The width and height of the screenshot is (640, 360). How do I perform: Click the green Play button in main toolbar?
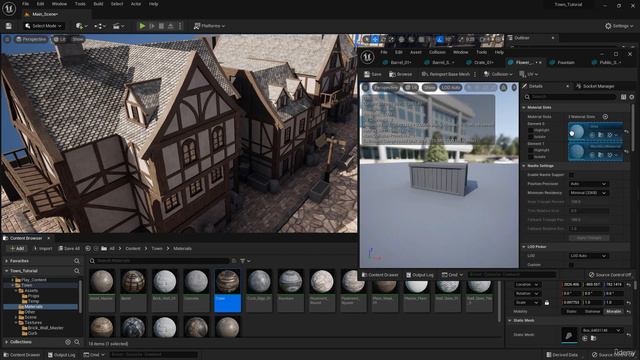click(x=142, y=26)
